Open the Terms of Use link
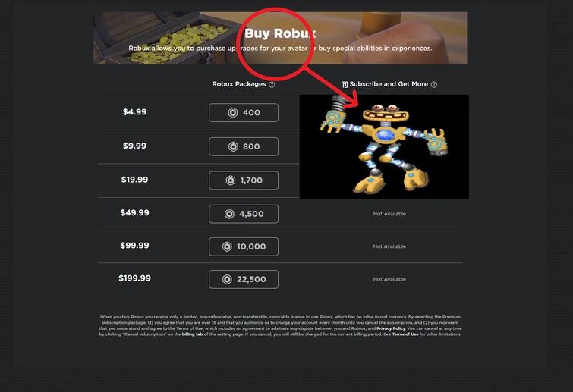Viewport: 573px width, 392px height. click(405, 334)
